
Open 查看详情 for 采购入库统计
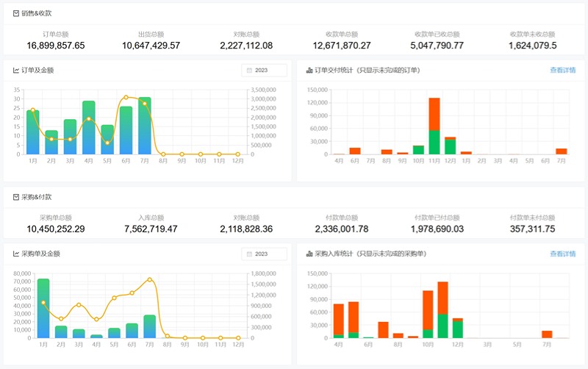click(x=562, y=254)
